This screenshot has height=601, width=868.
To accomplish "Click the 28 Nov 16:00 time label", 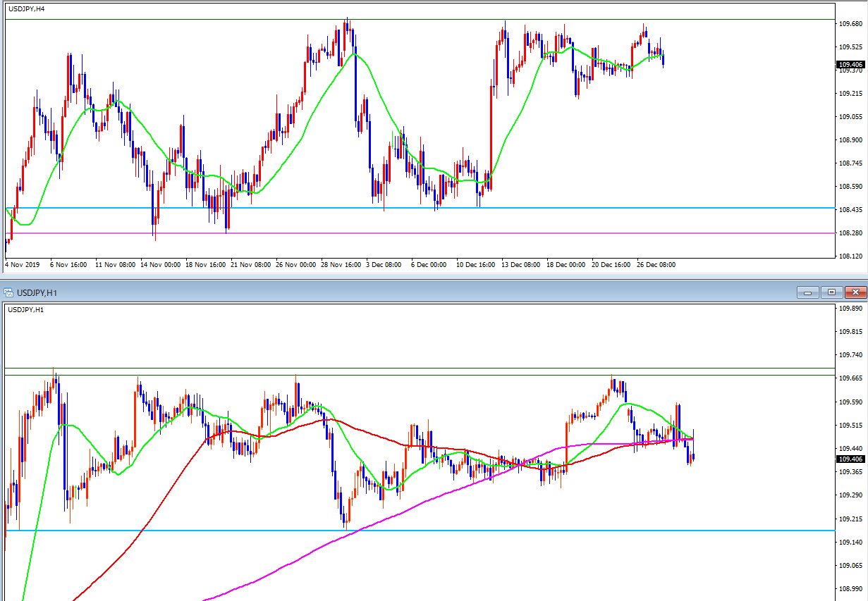I will [x=341, y=265].
